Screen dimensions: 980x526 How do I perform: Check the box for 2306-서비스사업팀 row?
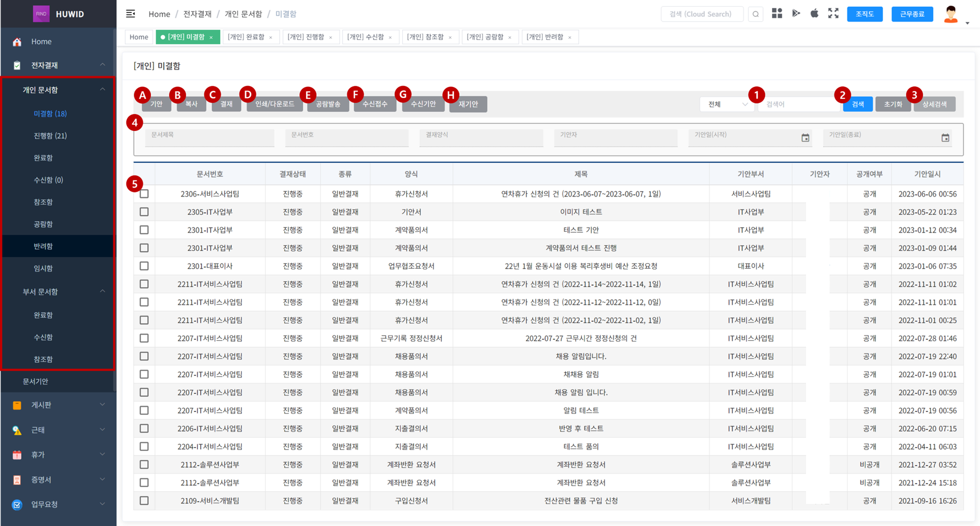[x=144, y=194]
